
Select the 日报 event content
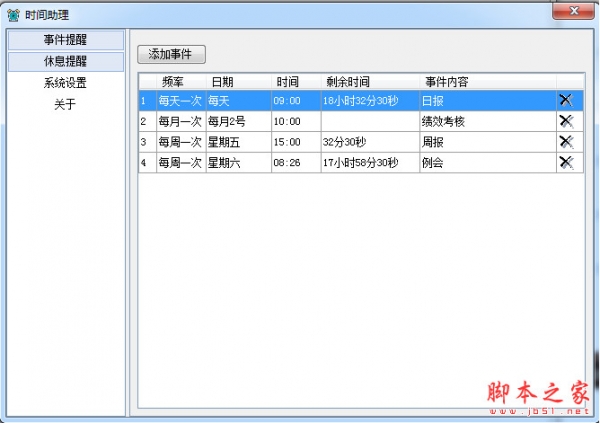coord(488,101)
